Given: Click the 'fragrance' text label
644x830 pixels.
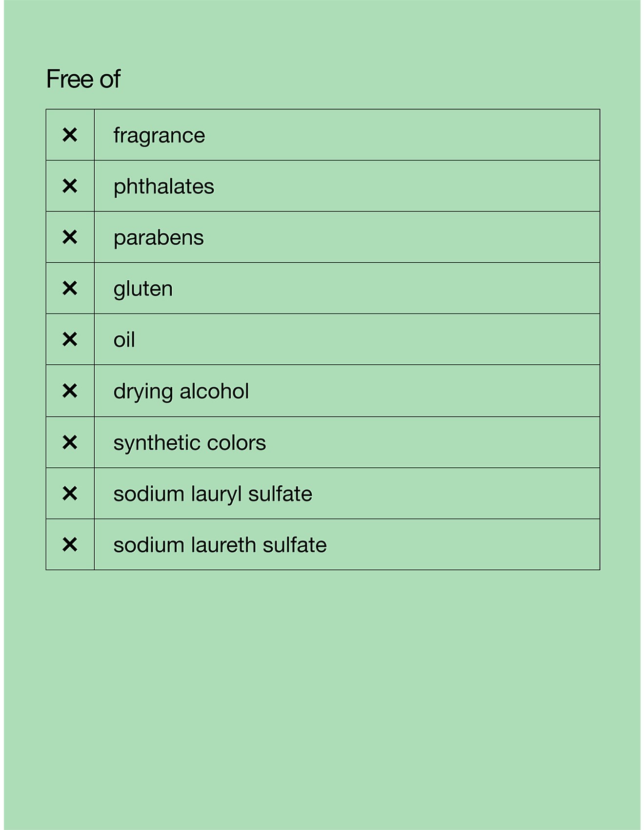Looking at the screenshot, I should 159,135.
